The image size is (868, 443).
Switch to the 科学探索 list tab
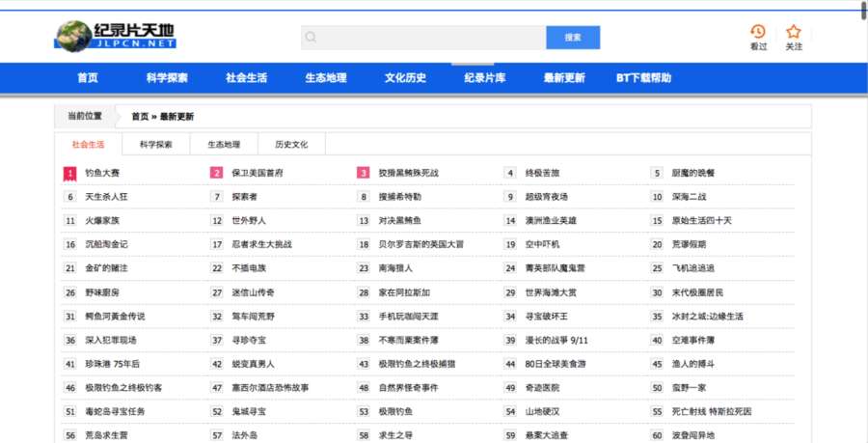click(x=156, y=145)
